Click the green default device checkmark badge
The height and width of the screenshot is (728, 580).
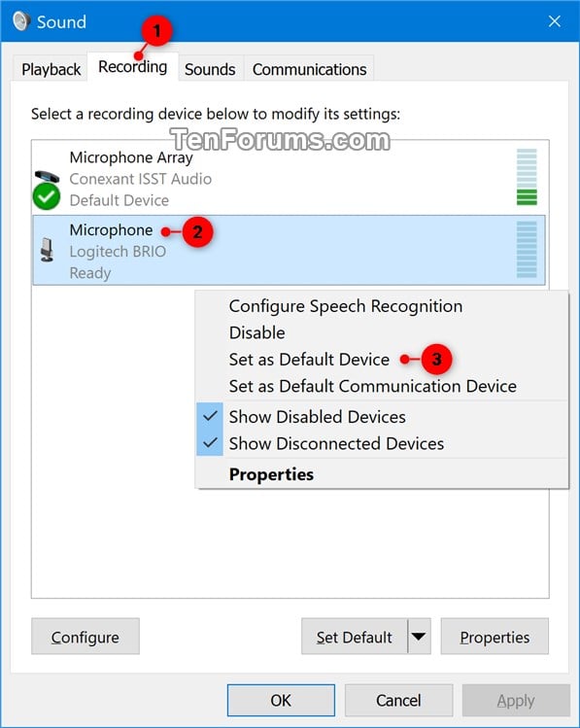click(47, 196)
